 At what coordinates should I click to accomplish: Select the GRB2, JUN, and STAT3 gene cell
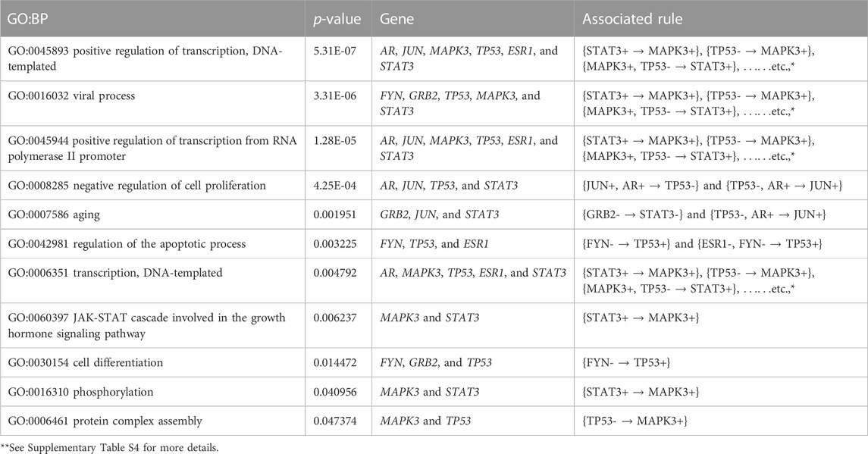[439, 215]
